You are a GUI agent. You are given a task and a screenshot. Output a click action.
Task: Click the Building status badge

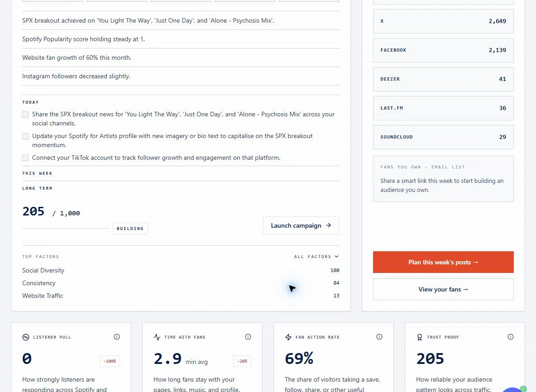(130, 229)
